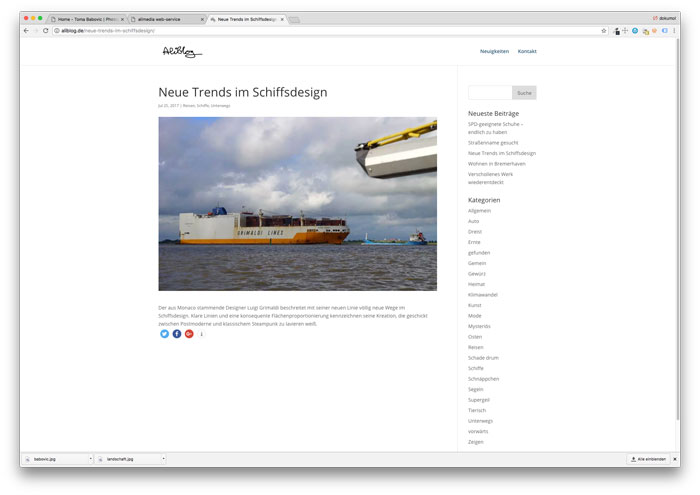Open category 'Tierisch'

(477, 410)
